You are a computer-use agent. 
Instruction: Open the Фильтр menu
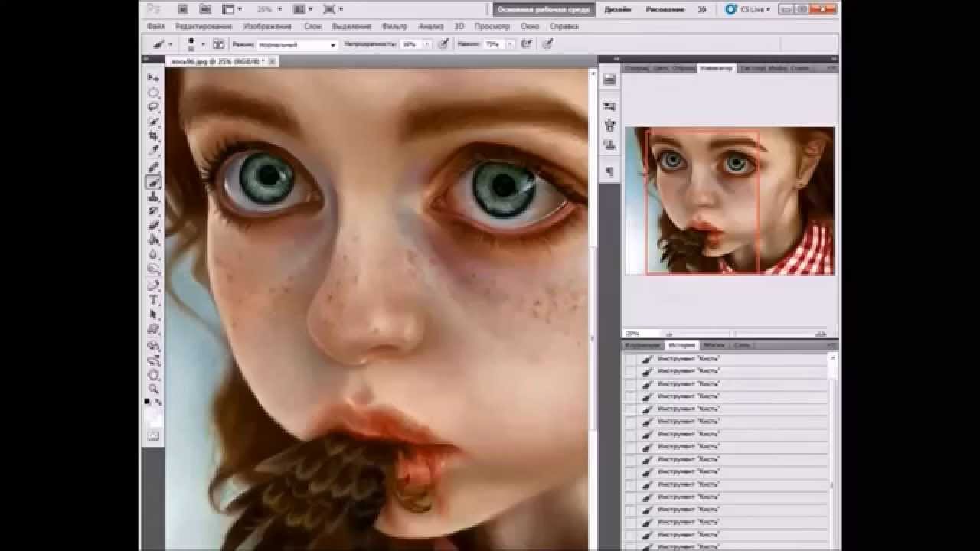click(394, 26)
